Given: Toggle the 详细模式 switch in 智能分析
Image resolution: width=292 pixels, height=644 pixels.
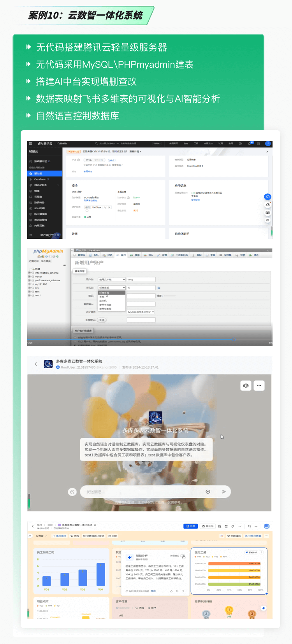Looking at the screenshot, I should click(x=183, y=556).
